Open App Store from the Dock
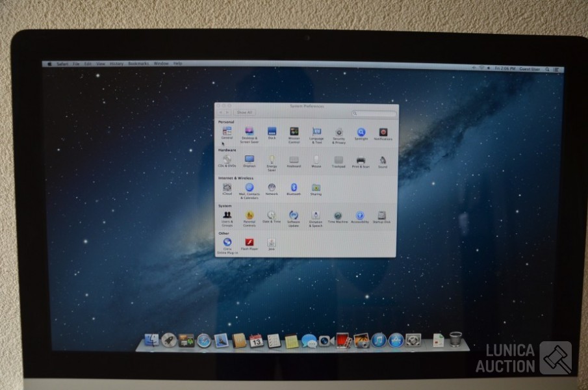The image size is (588, 390). click(x=396, y=340)
